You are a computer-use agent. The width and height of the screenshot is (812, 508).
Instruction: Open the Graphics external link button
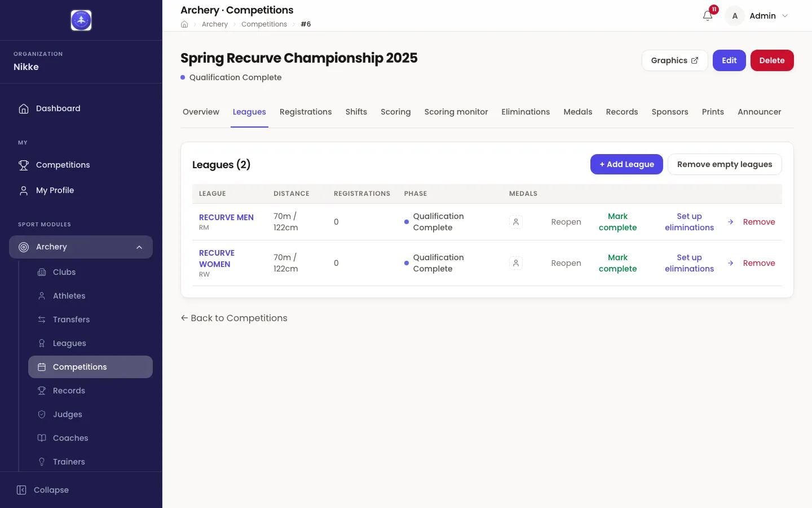[x=674, y=60]
